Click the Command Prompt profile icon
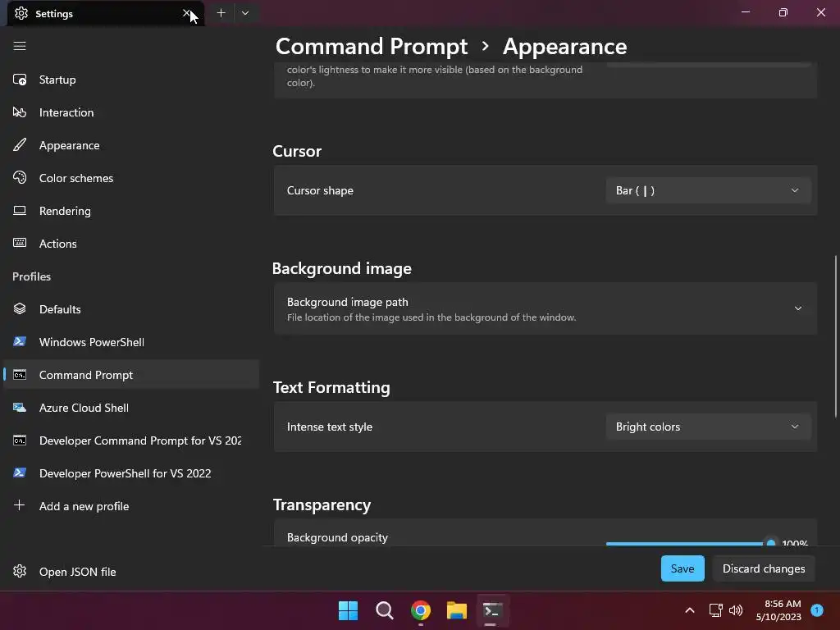840x630 pixels. click(20, 375)
